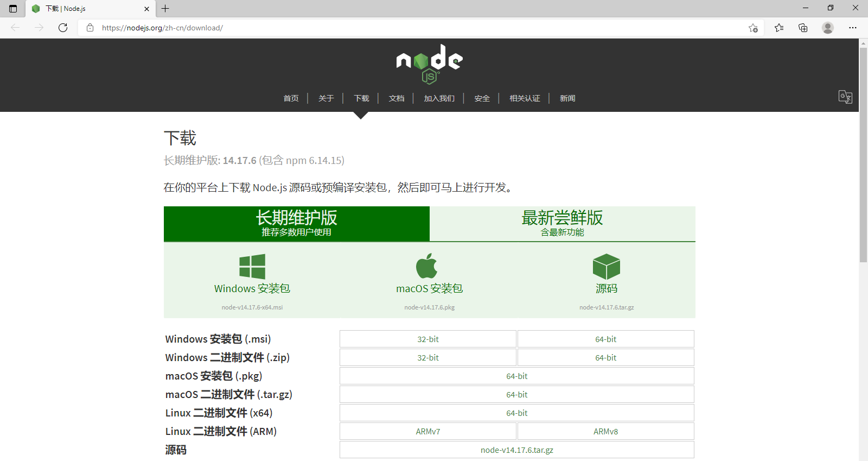
Task: Select the 下载 | Node.js browser tab
Action: 90,9
